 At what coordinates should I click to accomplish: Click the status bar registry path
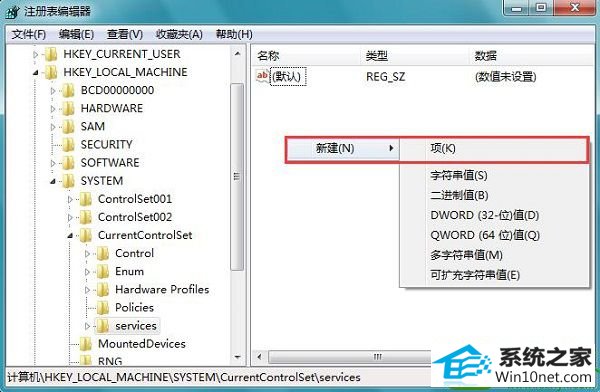click(184, 377)
